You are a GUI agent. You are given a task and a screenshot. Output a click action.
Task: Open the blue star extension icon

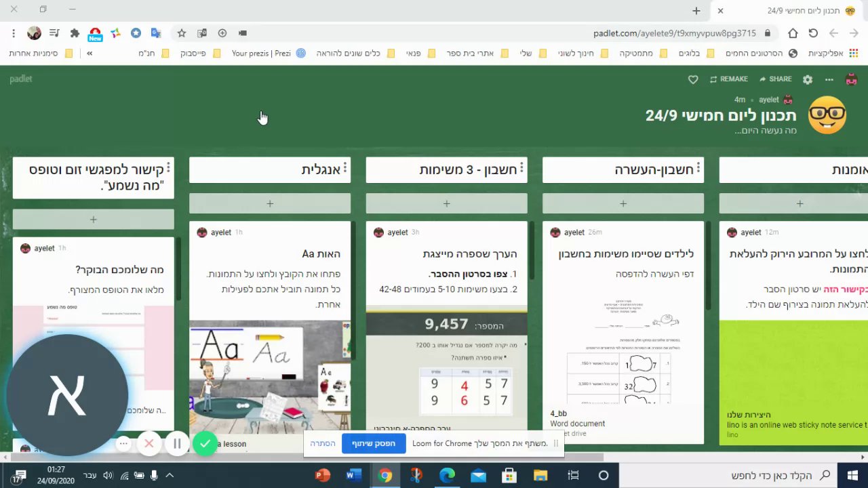point(136,33)
